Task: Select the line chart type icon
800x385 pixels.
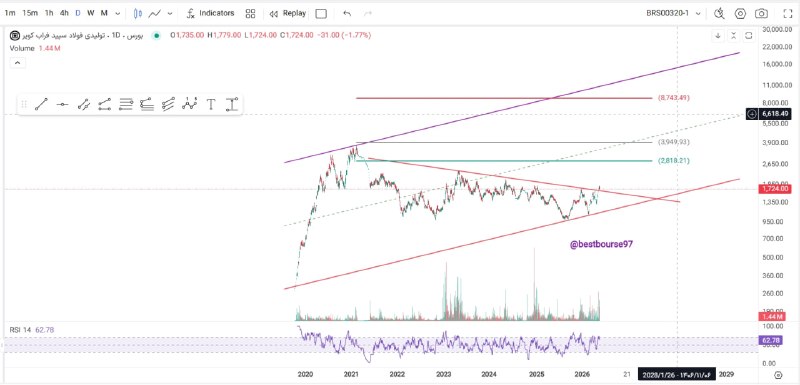Action: tap(155, 13)
